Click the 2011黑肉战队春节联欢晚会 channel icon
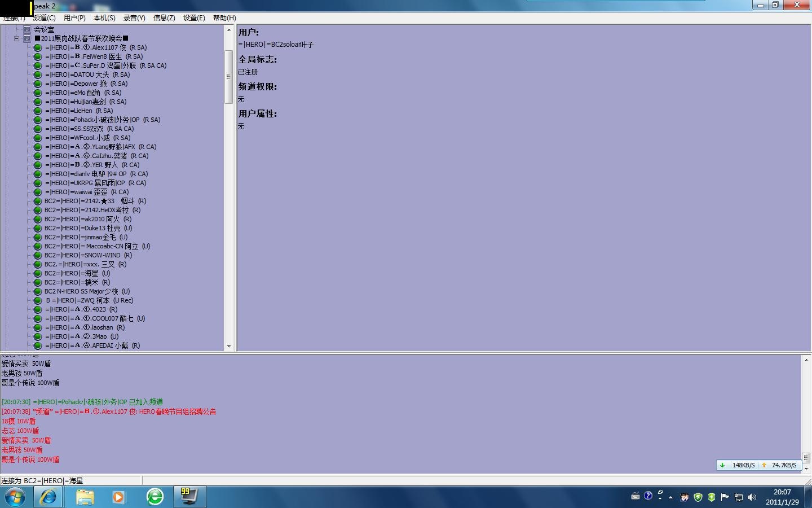This screenshot has height=508, width=812. (x=27, y=38)
